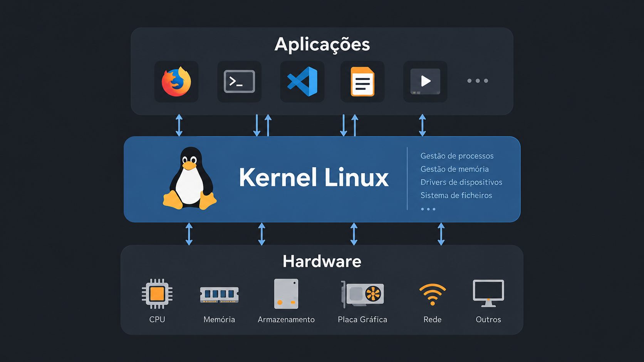Click the graphics card icon

click(362, 294)
